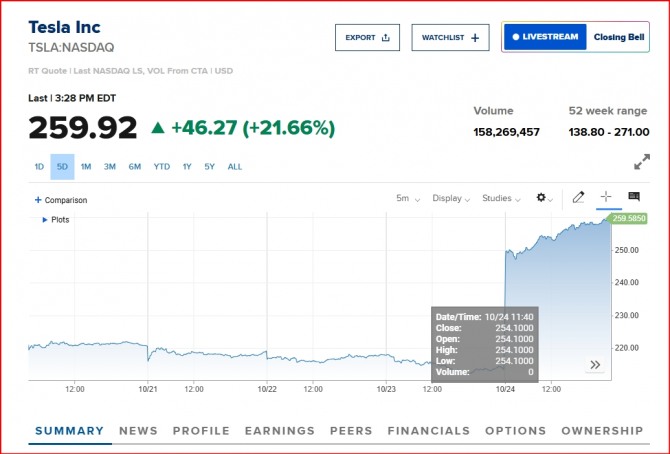Open chart settings gear

(543, 198)
